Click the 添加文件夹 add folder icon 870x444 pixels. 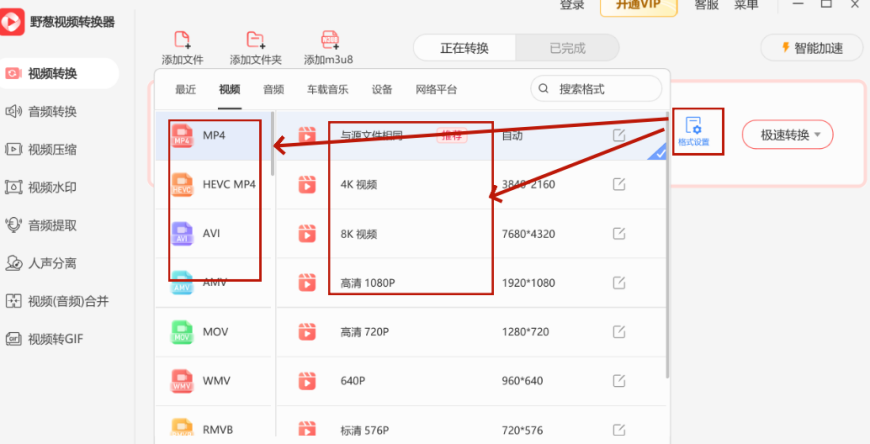pyautogui.click(x=256, y=40)
